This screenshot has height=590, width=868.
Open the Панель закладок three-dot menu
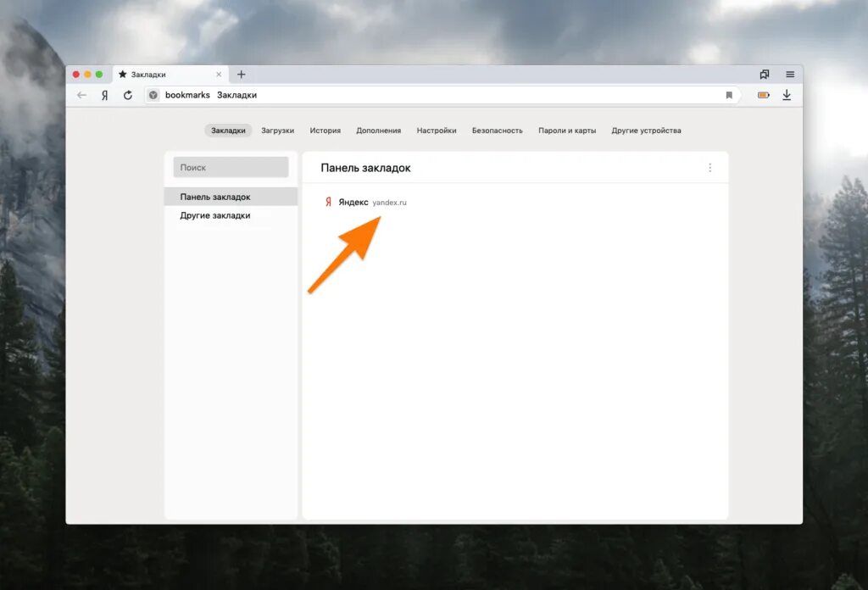click(710, 167)
